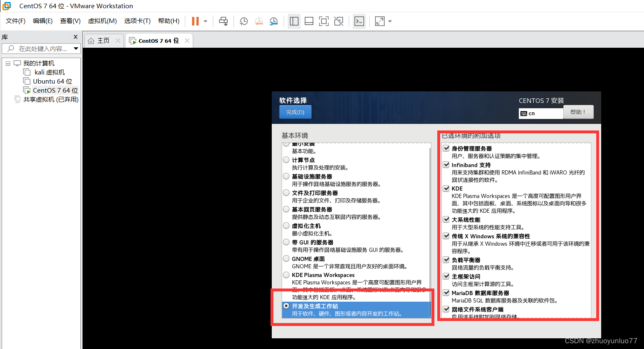Click the send Ctrl+Alt+Del icon

coord(223,21)
